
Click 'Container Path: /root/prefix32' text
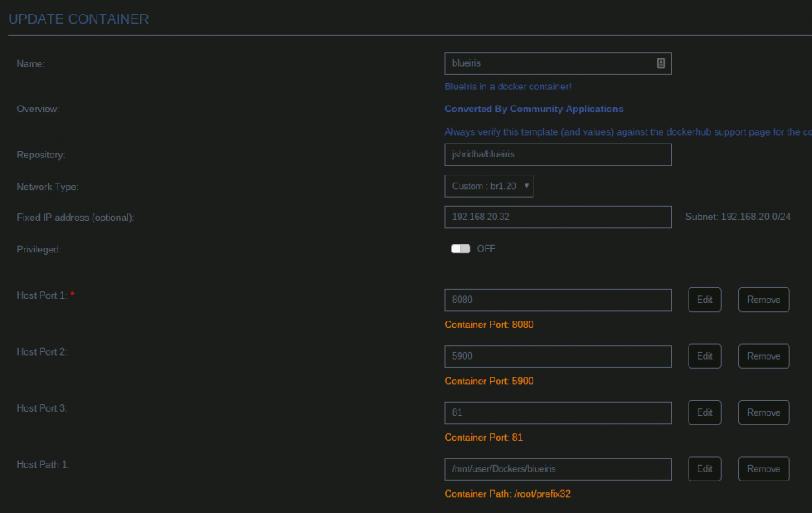coord(507,494)
